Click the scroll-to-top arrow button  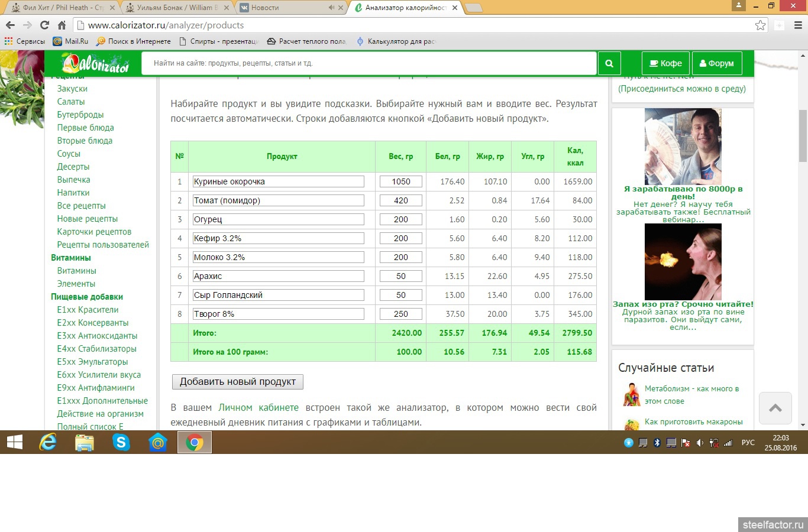(775, 408)
